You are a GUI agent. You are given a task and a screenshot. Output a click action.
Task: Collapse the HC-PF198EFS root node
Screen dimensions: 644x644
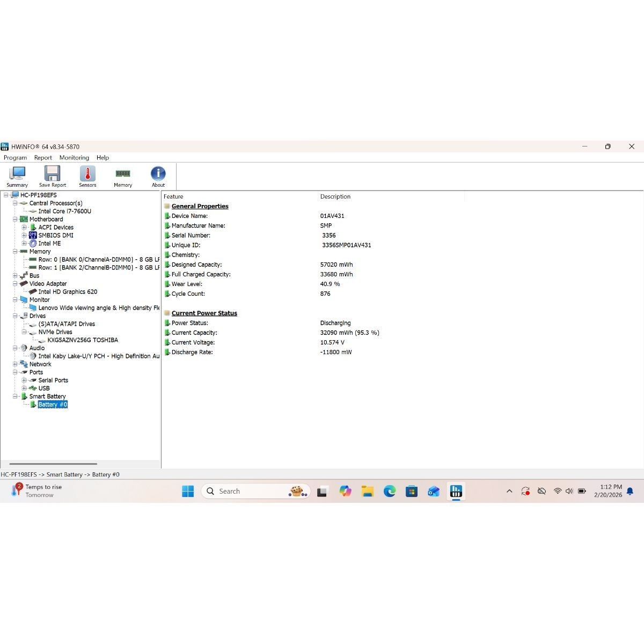coord(6,195)
